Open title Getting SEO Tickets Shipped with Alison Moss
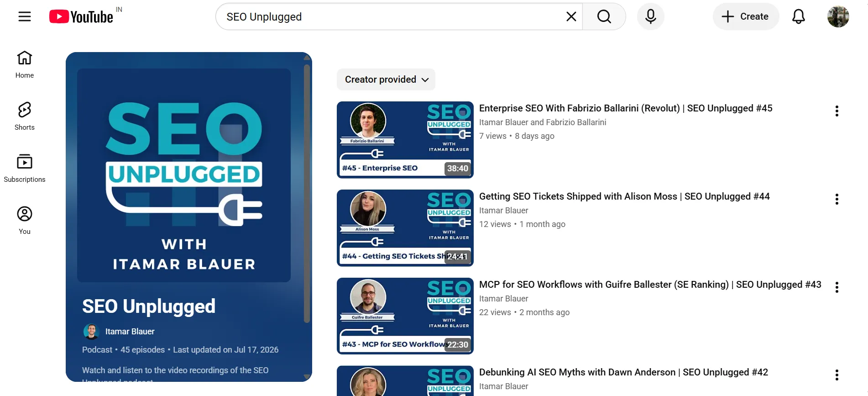The image size is (868, 396). pos(624,196)
